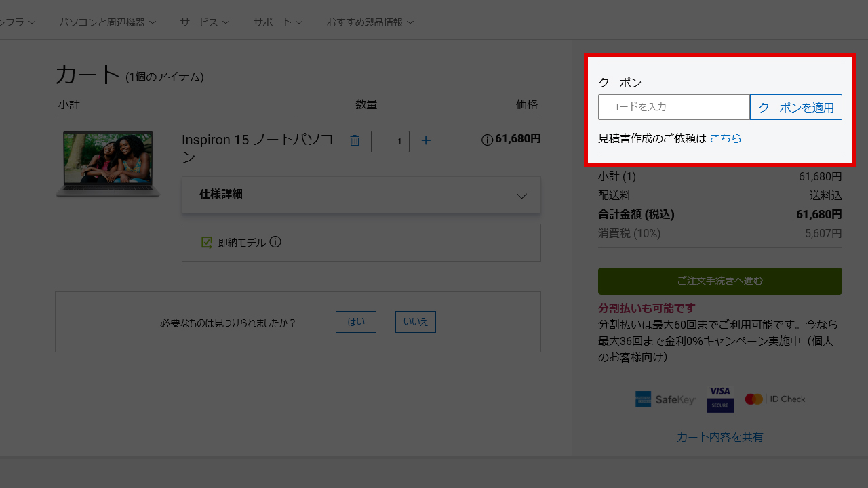Open the パソコンと周辺機器 menu
The height and width of the screenshot is (488, 868).
point(108,22)
